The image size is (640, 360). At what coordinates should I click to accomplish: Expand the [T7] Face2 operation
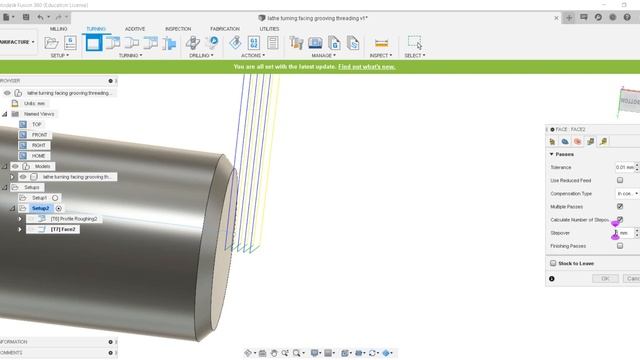point(20,229)
